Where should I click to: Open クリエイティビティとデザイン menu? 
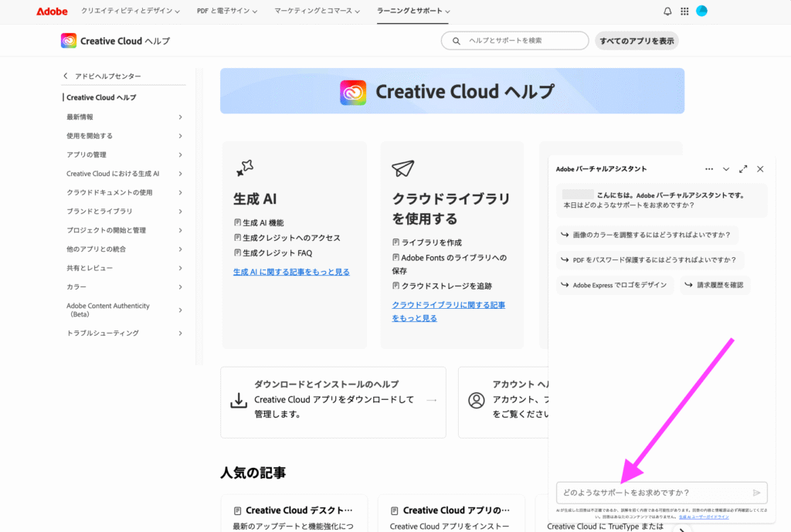(130, 11)
